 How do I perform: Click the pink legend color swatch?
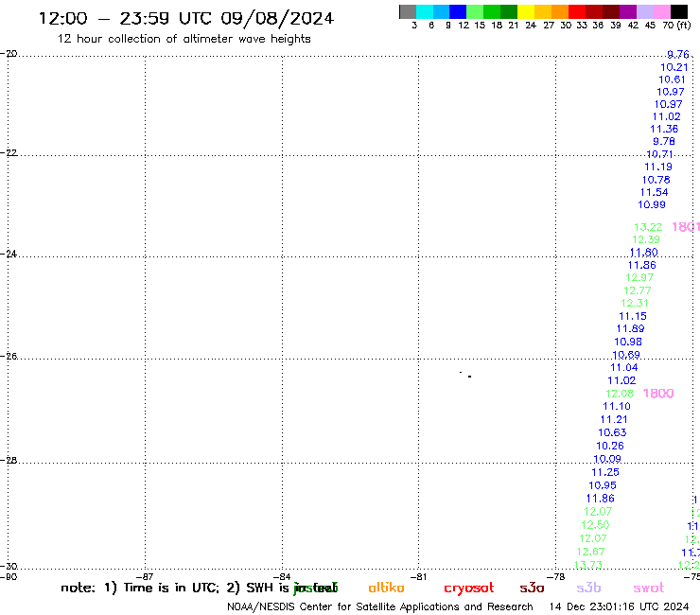click(661, 11)
